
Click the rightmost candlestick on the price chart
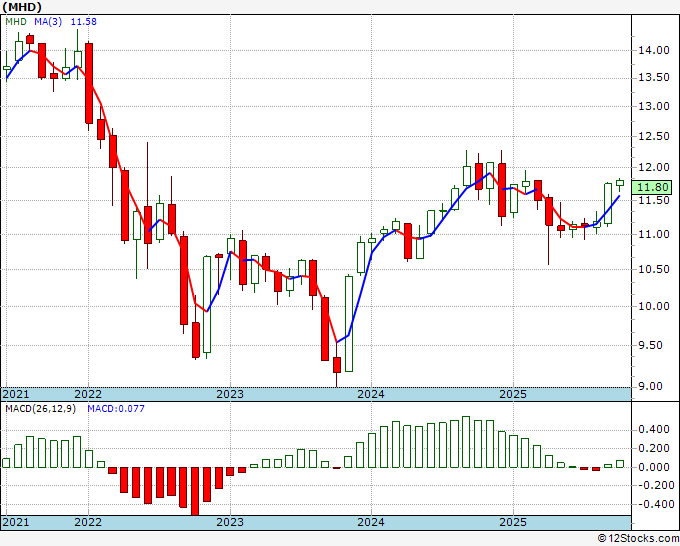coord(620,184)
